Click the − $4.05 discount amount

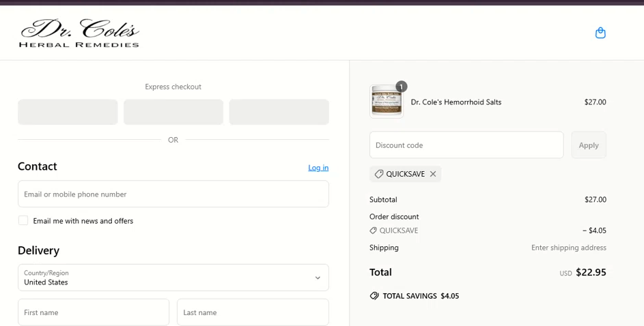tap(594, 231)
